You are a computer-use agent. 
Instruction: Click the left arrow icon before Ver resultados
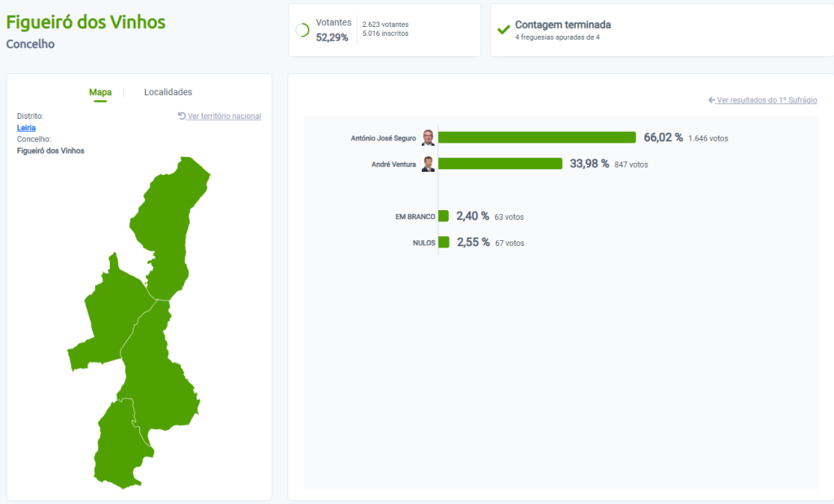click(x=712, y=100)
